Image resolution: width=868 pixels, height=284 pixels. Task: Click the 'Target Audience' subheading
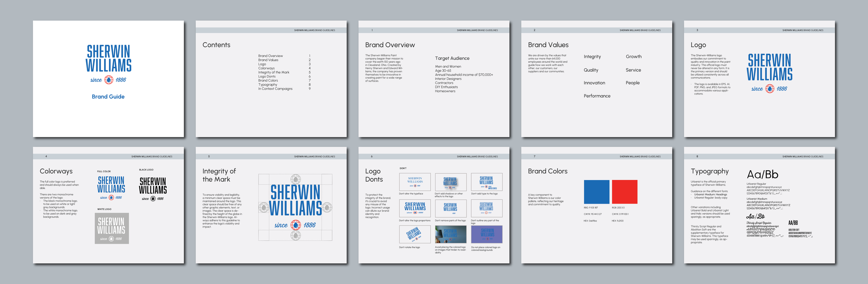coord(452,58)
